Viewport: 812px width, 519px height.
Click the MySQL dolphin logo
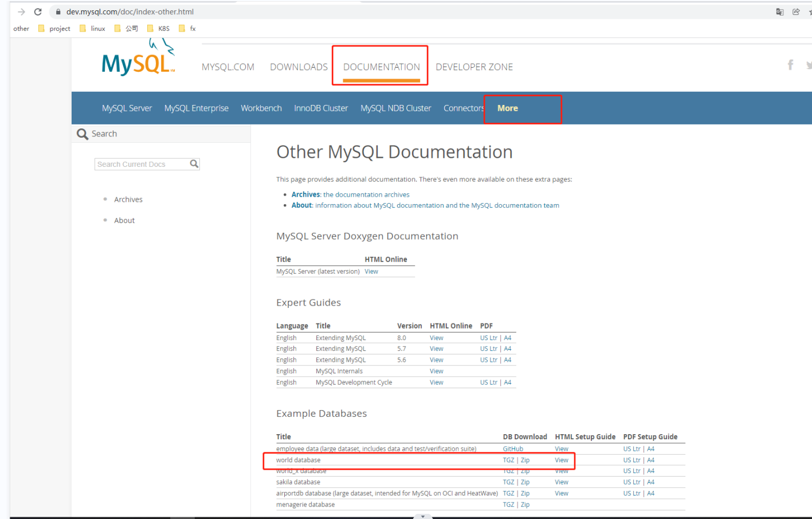(139, 57)
